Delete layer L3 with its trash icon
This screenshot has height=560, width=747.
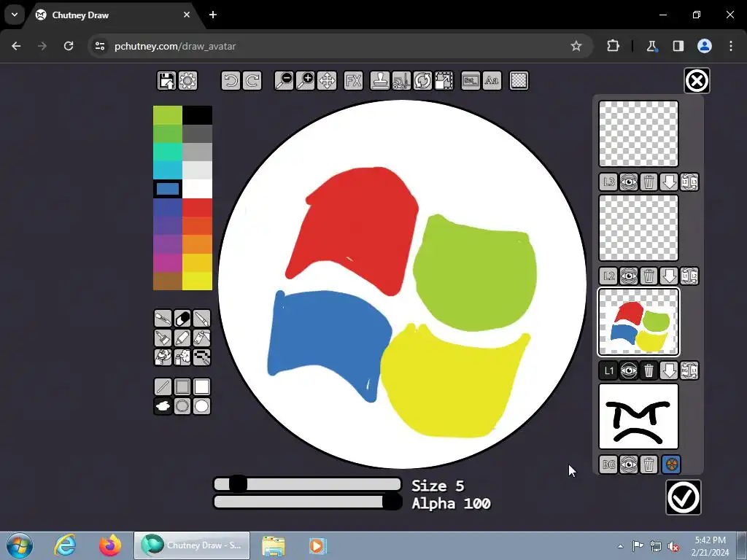point(649,182)
